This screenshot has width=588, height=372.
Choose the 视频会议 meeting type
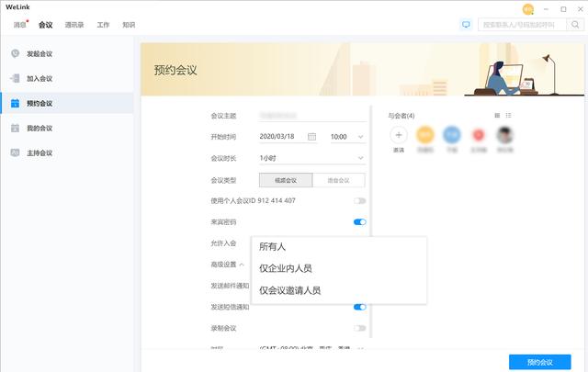(x=286, y=180)
